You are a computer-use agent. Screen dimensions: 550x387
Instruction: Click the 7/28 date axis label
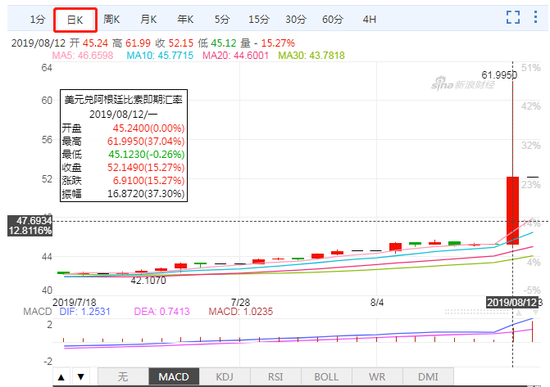pos(240,302)
